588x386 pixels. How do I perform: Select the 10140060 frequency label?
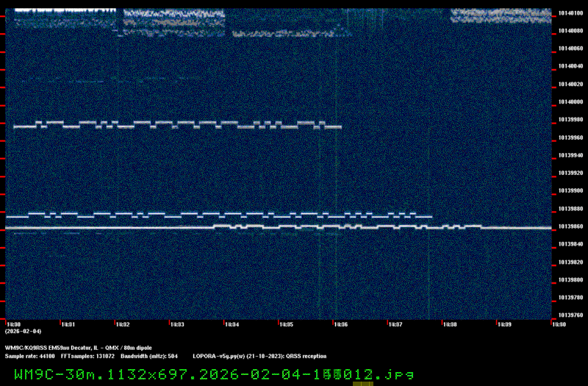point(570,49)
